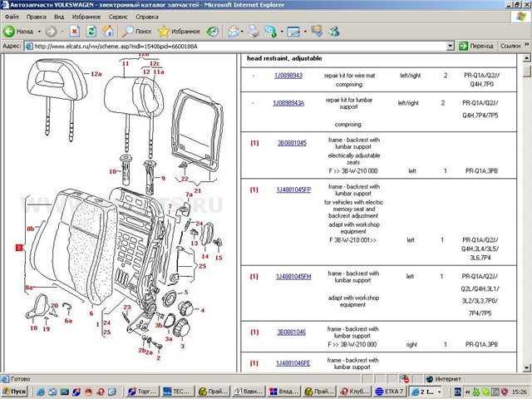The height and width of the screenshot is (399, 532).
Task: Open part number link 3B0881046
Action: [x=291, y=332]
